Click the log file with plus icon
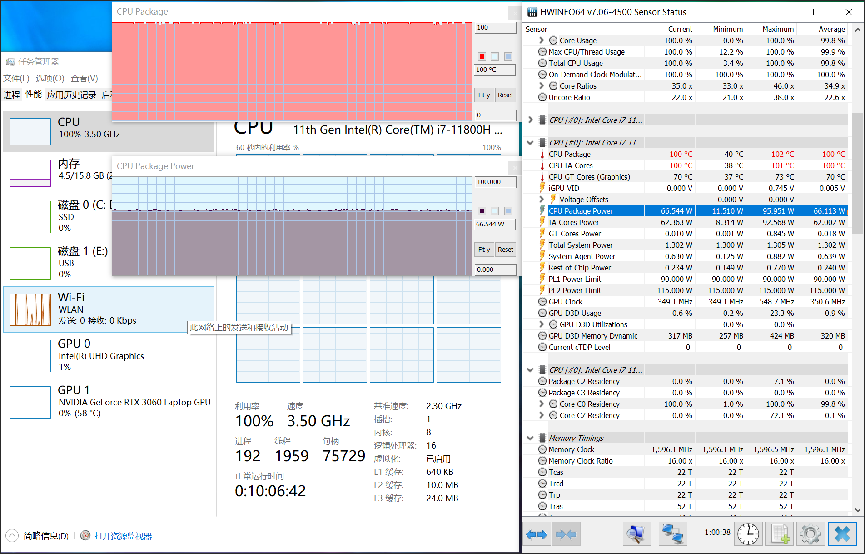 [779, 534]
